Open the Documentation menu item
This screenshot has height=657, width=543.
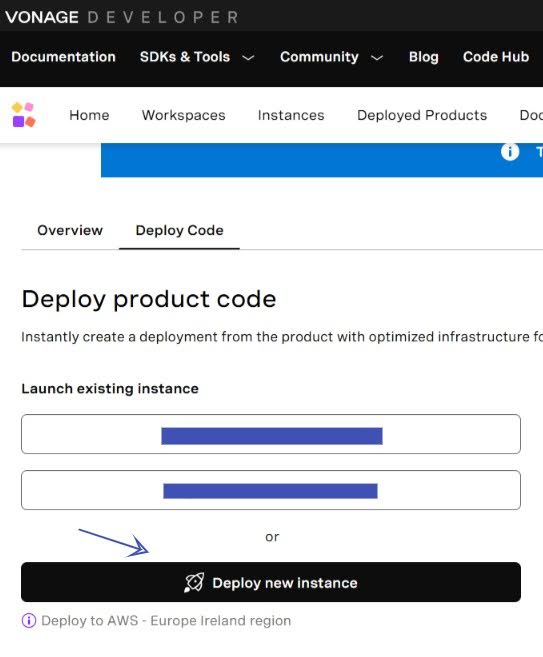(x=63, y=57)
